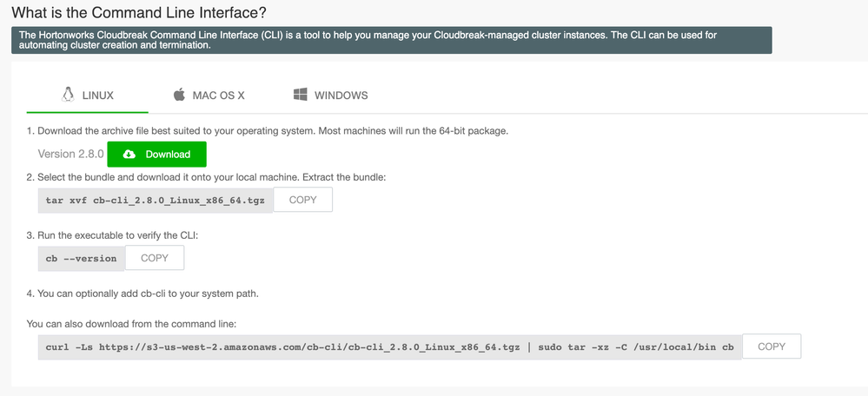The width and height of the screenshot is (868, 396).
Task: Click the Version 2.8.0 label
Action: point(70,155)
